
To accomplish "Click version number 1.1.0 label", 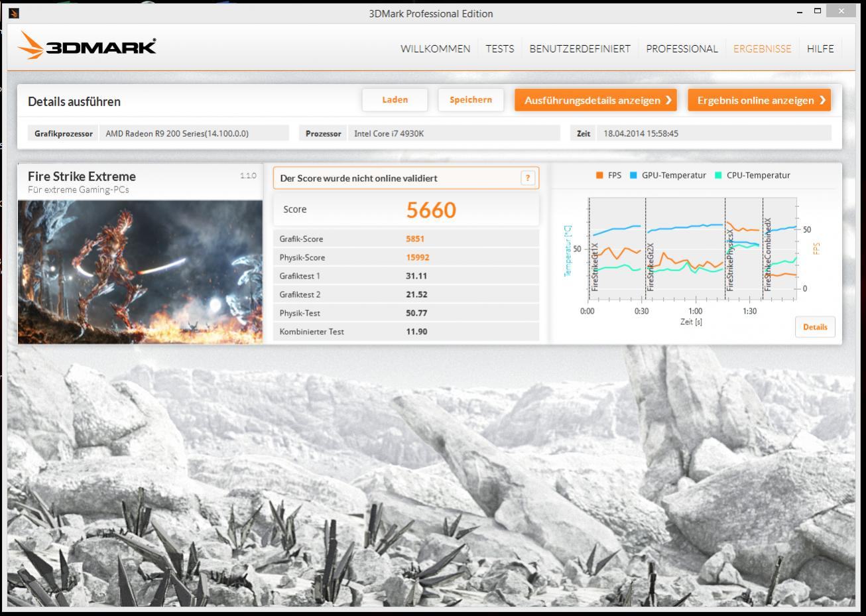I will 248,176.
